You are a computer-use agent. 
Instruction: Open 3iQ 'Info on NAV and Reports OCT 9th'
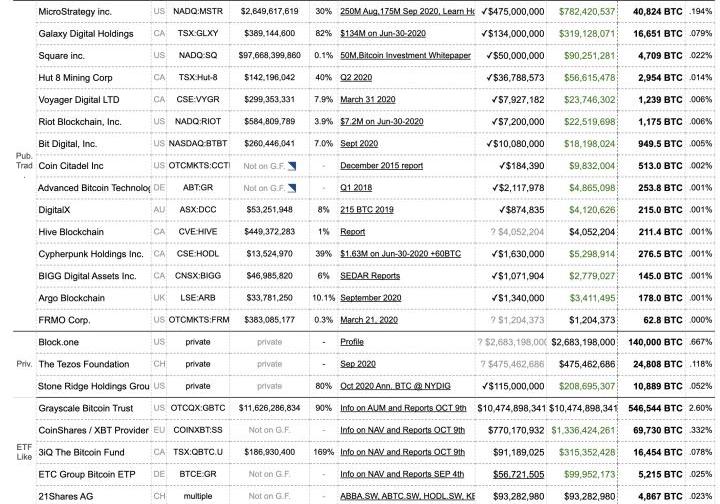[402, 452]
